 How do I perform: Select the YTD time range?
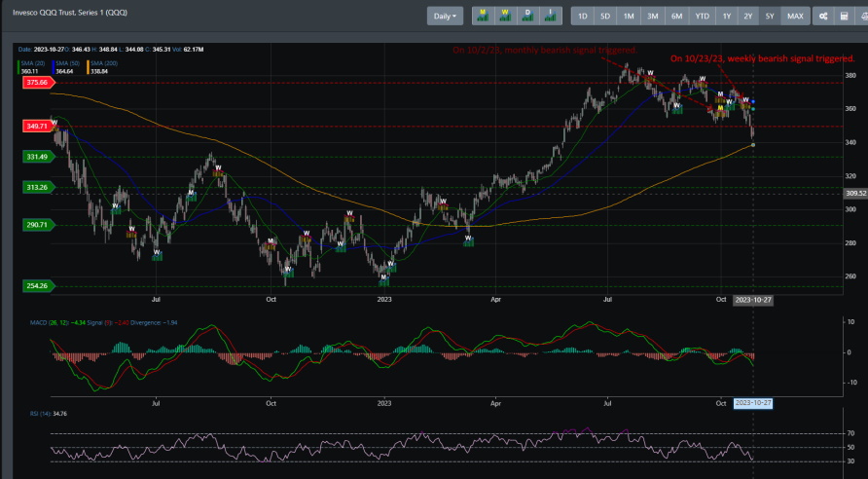pos(702,16)
